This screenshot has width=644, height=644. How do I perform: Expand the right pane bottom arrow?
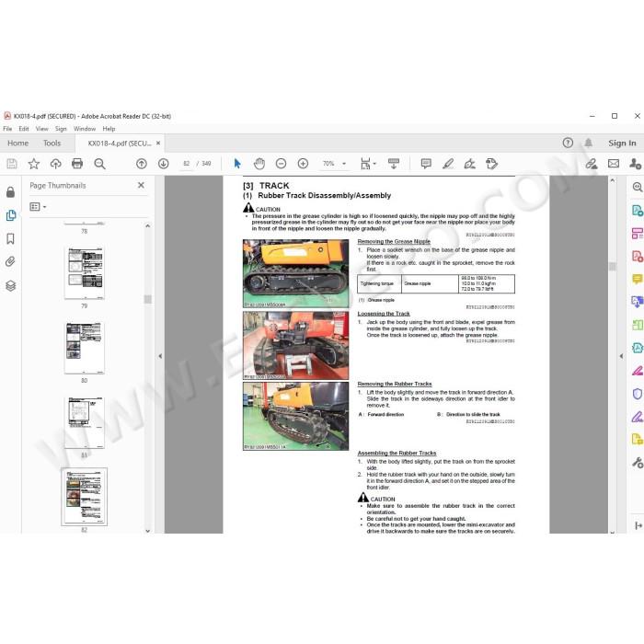pyautogui.click(x=638, y=525)
